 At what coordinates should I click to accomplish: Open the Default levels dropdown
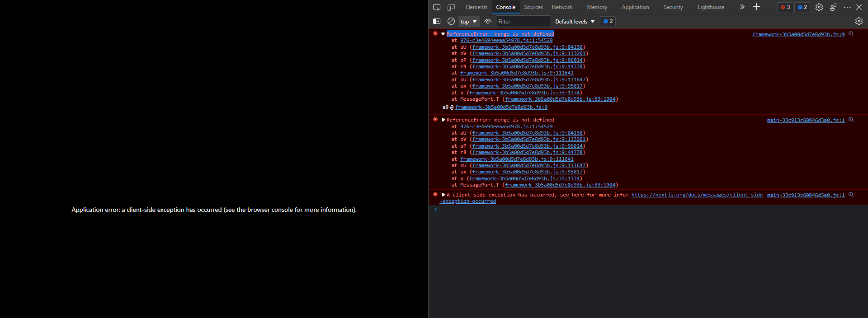(x=575, y=21)
